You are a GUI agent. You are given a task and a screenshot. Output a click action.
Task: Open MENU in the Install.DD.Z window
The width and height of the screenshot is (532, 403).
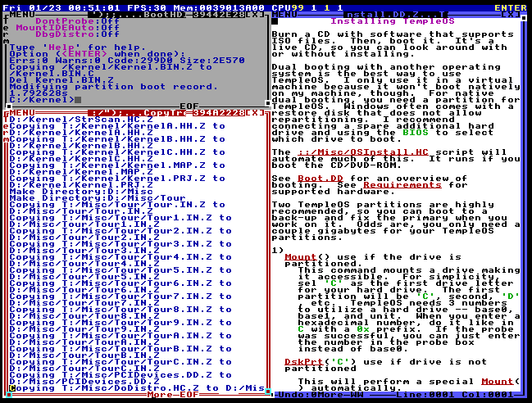click(284, 15)
